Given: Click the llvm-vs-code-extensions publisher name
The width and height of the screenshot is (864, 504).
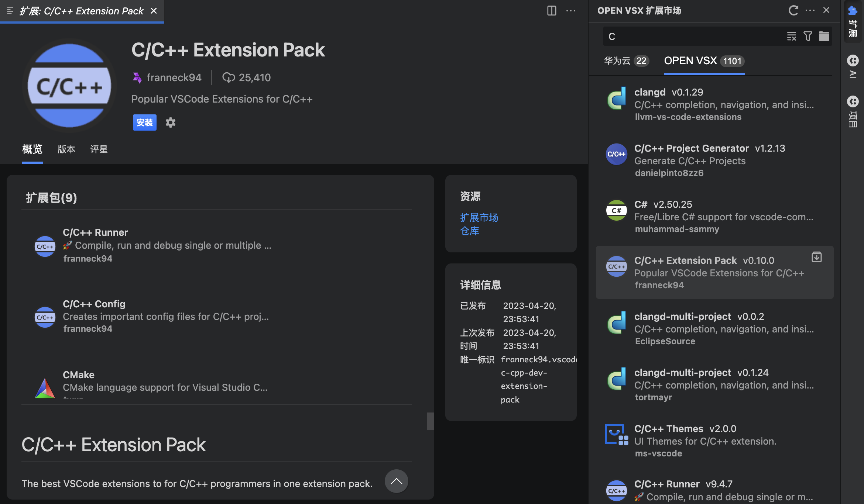Looking at the screenshot, I should point(688,117).
